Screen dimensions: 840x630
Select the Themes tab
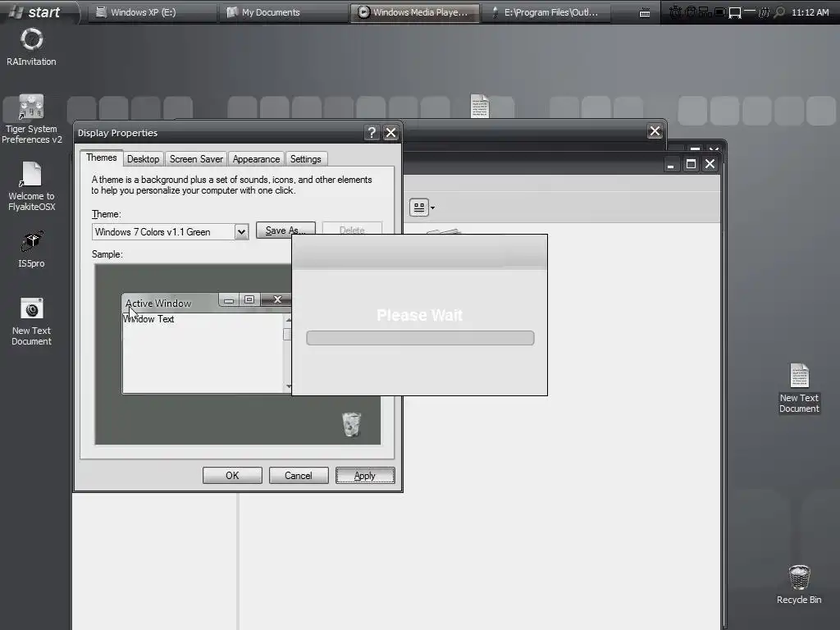101,157
